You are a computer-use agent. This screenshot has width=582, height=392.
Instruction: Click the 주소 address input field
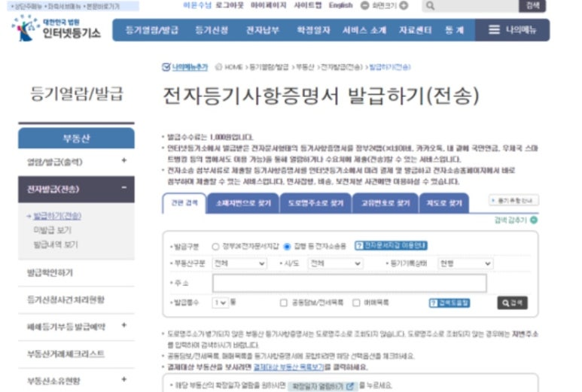(349, 284)
